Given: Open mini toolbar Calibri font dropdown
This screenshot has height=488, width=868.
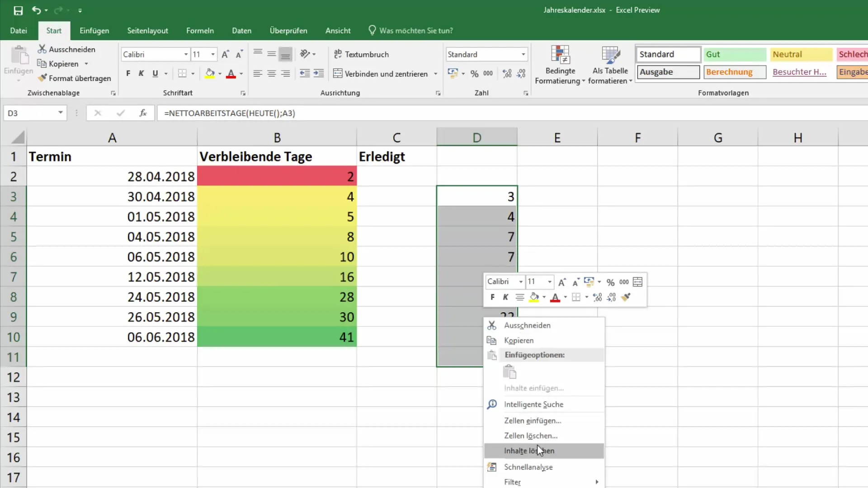Looking at the screenshot, I should pyautogui.click(x=521, y=282).
